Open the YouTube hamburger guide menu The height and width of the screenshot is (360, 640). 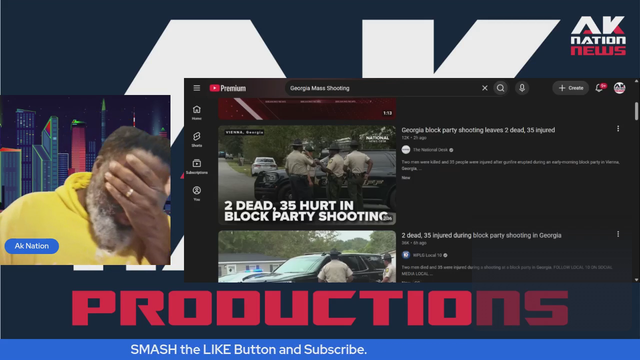tap(197, 88)
